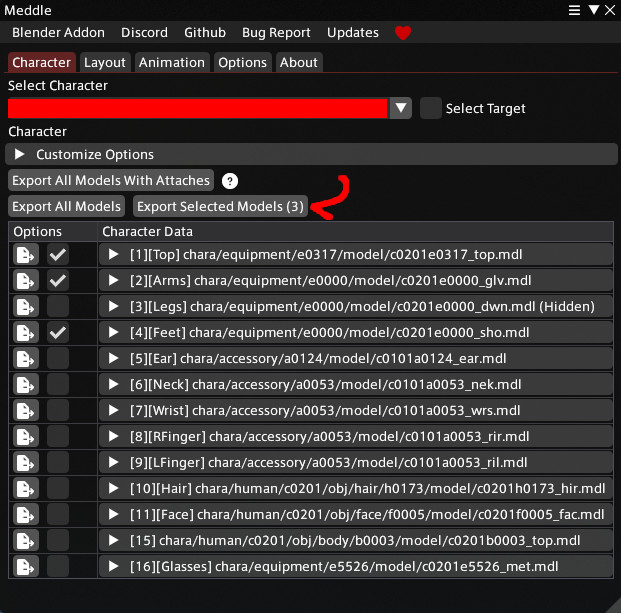
Task: Click the export icon for the Legs model row
Action: 26,306
